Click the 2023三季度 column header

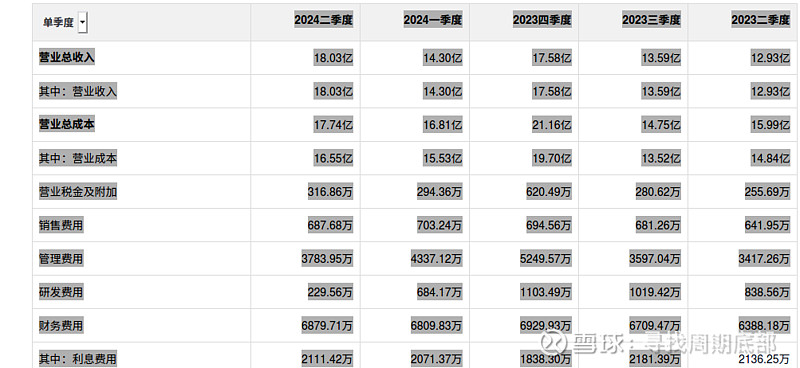point(651,20)
